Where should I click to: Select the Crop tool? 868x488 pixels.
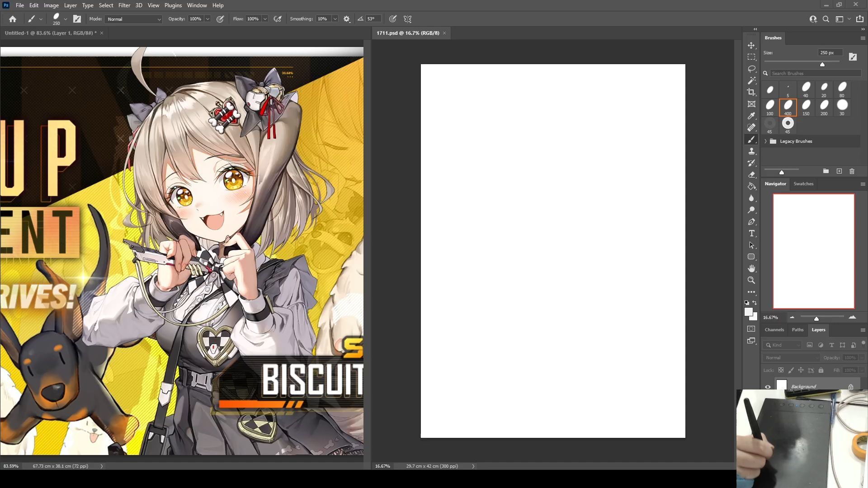coord(751,93)
